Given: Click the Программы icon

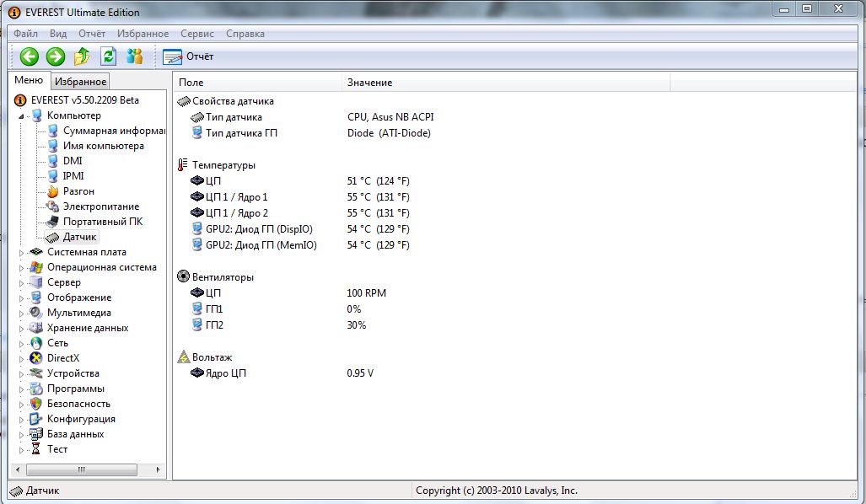Looking at the screenshot, I should click(36, 389).
